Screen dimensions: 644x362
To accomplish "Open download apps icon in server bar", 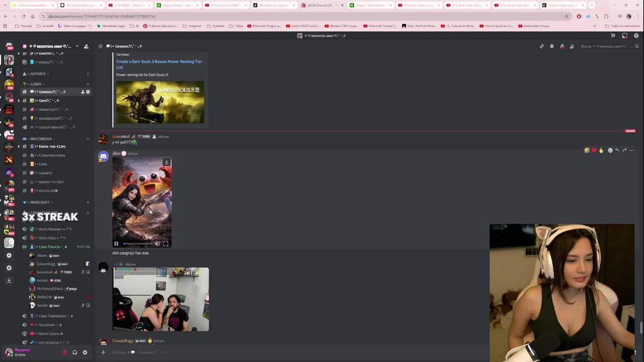I will 9,280.
